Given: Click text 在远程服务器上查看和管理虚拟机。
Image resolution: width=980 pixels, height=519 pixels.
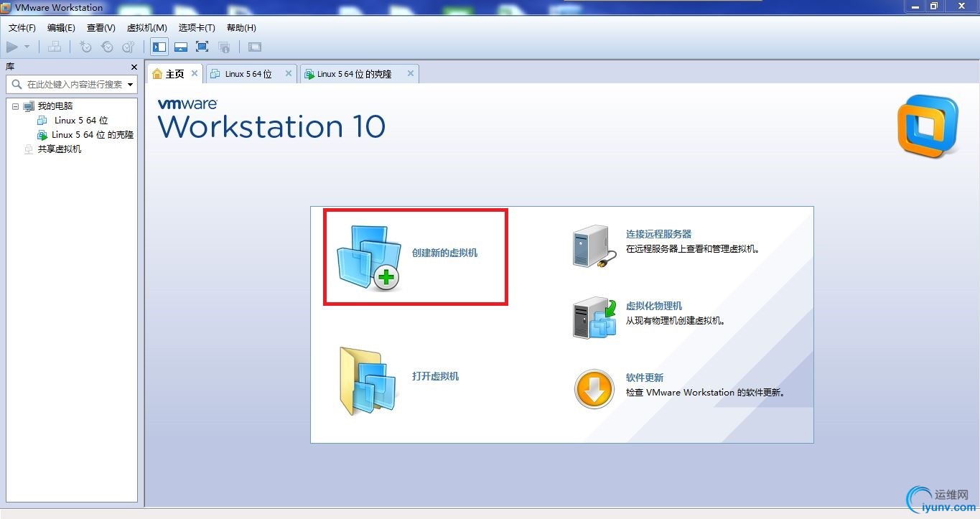Looking at the screenshot, I should 693,249.
